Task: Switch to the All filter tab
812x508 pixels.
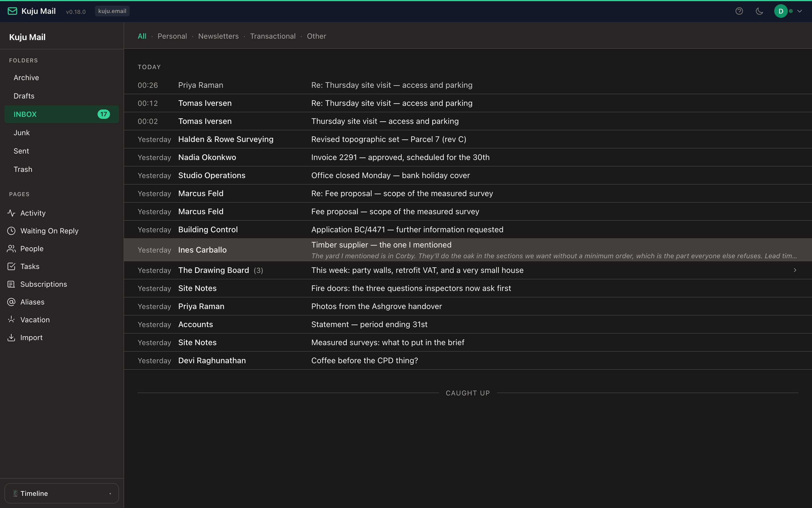Action: (x=142, y=36)
